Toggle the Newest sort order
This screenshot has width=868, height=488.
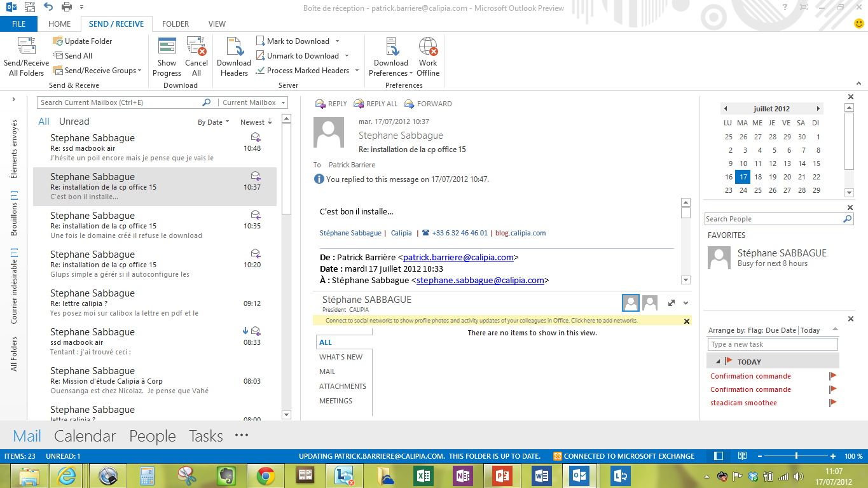[256, 122]
